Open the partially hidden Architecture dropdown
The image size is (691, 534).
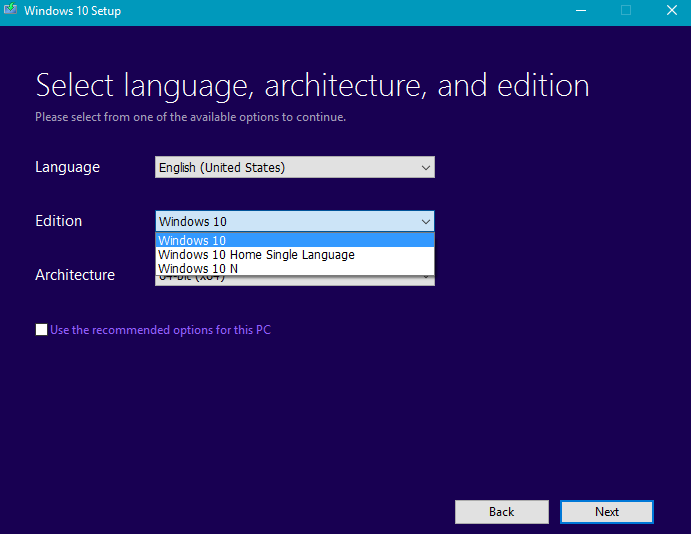295,281
